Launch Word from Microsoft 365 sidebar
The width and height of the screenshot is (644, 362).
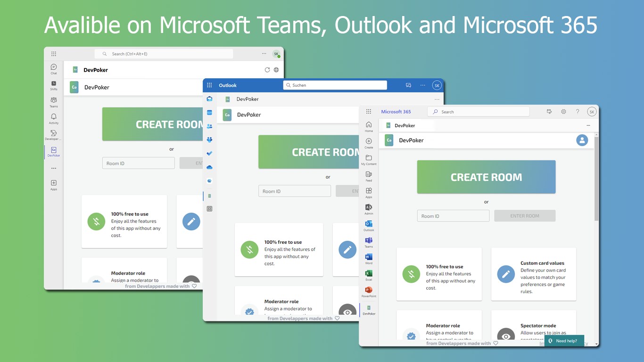(369, 259)
